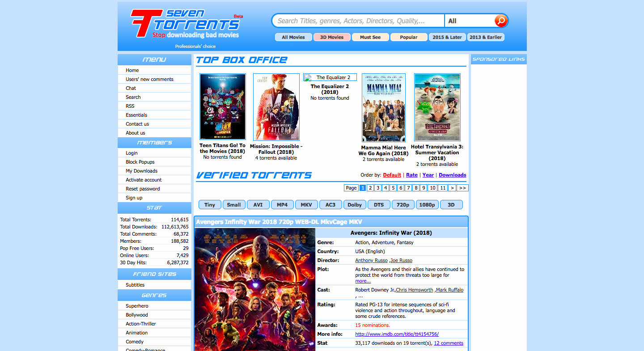
Task: Open the search category 'All' dropdown
Action: tap(469, 21)
